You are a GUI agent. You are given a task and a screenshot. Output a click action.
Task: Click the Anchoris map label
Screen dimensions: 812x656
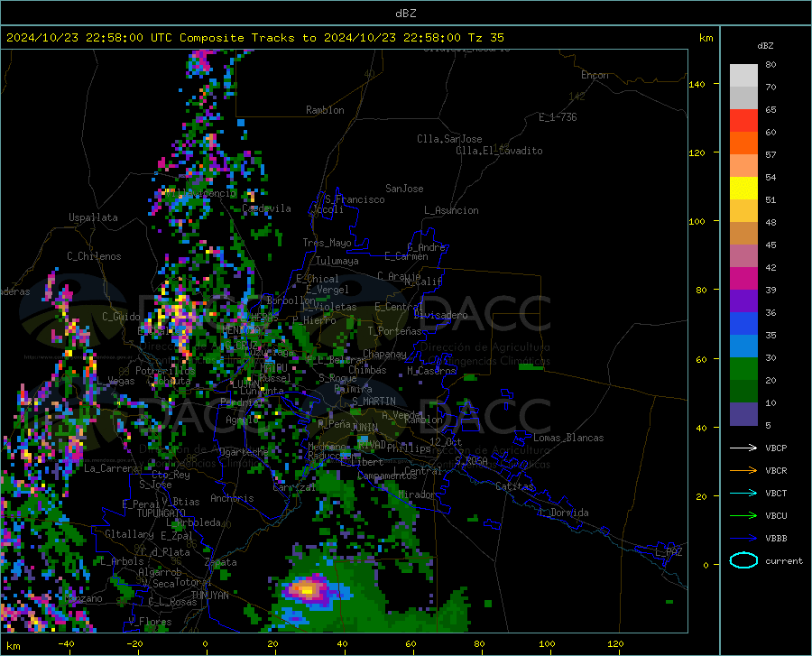click(232, 498)
